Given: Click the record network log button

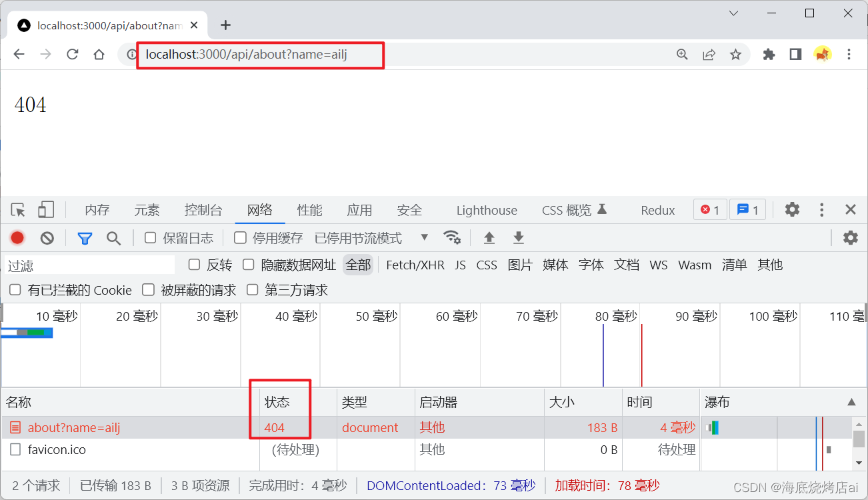Looking at the screenshot, I should pos(17,238).
